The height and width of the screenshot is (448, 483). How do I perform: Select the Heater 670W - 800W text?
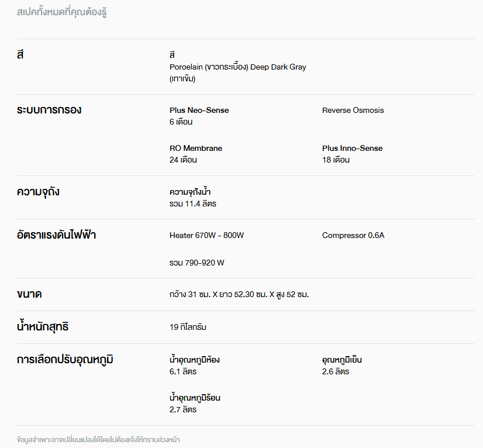click(206, 235)
